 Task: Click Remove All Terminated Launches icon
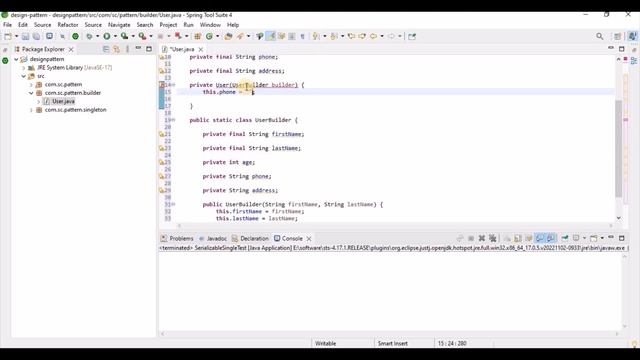coord(493,238)
